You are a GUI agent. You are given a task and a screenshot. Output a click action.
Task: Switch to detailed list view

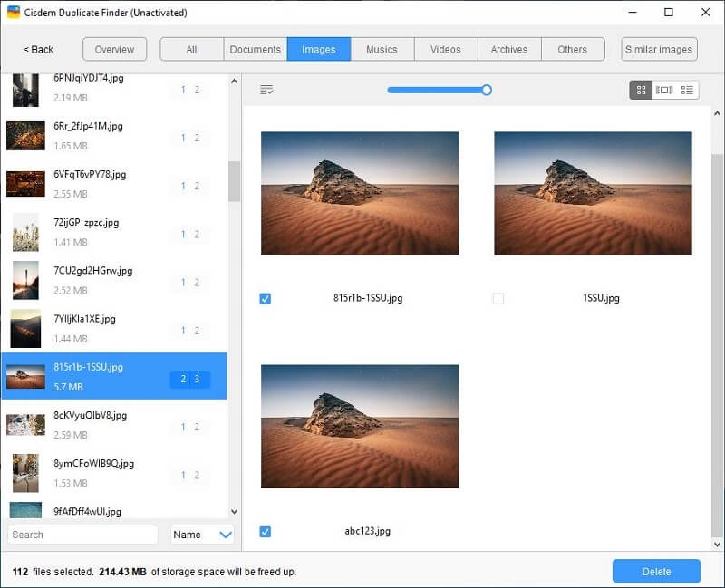(687, 90)
